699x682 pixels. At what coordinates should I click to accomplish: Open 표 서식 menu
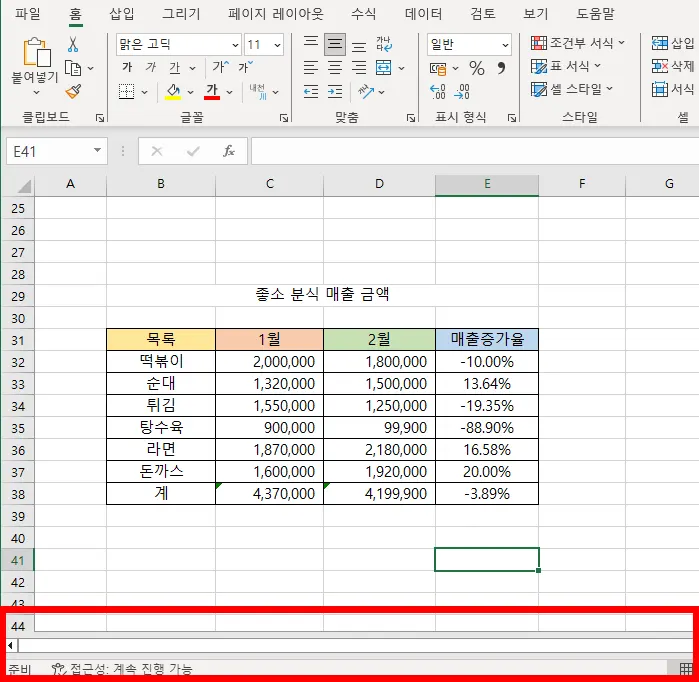tap(566, 66)
